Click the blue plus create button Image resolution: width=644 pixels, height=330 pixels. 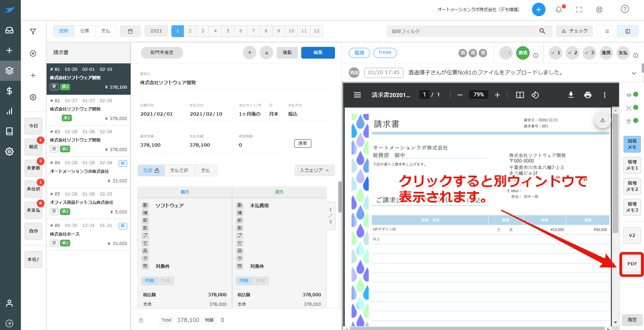[538, 9]
